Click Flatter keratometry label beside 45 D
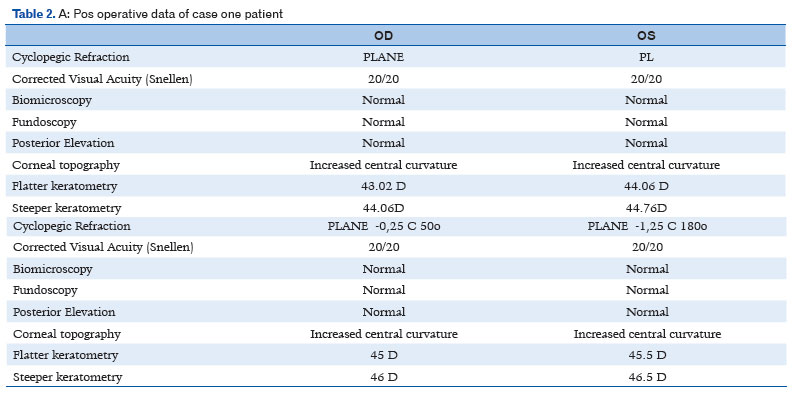This screenshot has height=394, width=793. click(x=65, y=355)
